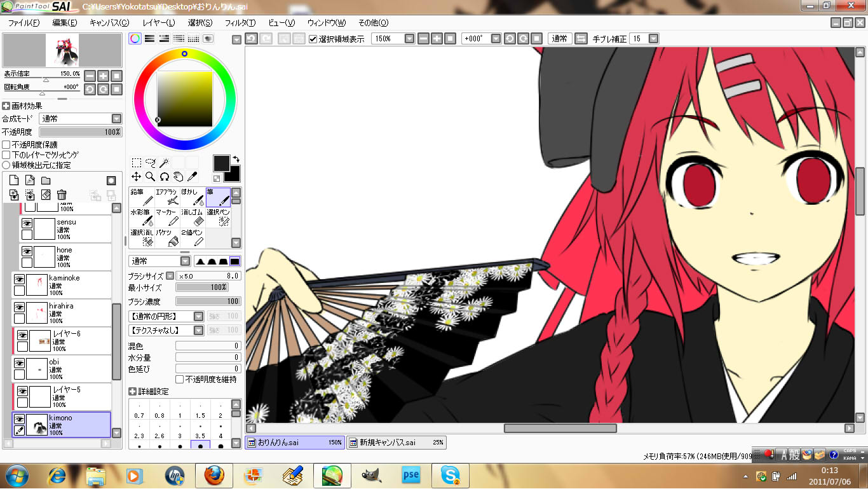
Task: Select the ぼかし blur tool
Action: pyautogui.click(x=193, y=197)
